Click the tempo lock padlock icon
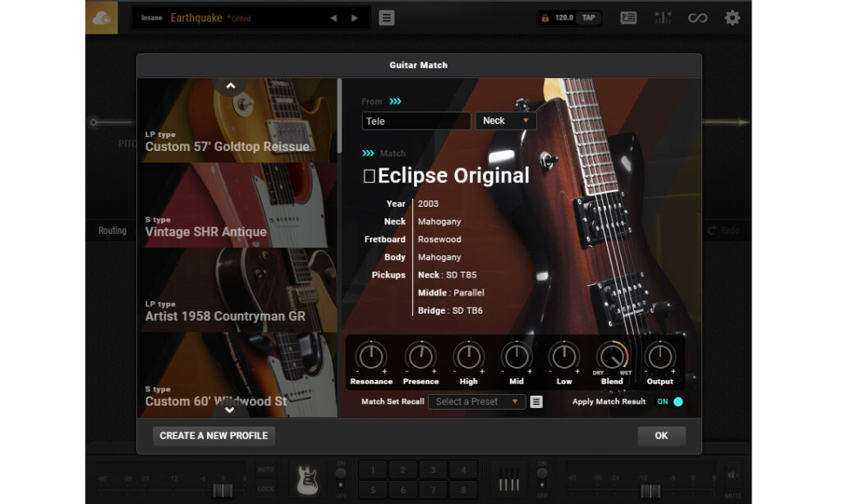The image size is (841, 504). [x=545, y=18]
